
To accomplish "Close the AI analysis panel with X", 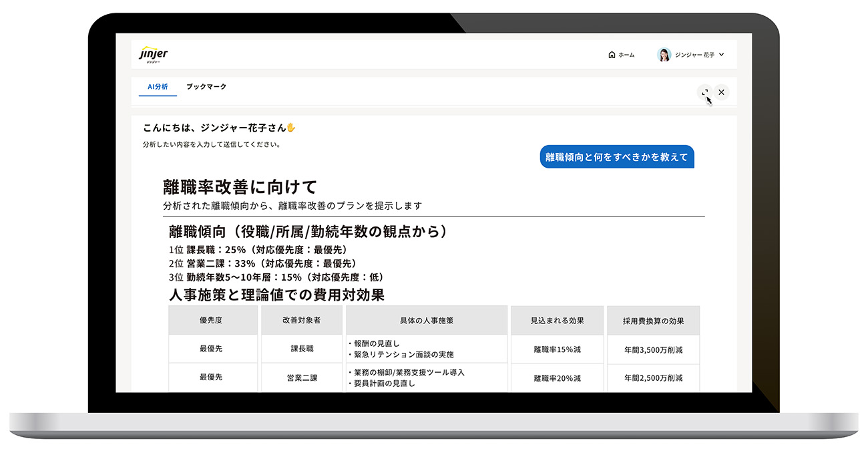I will coord(721,92).
